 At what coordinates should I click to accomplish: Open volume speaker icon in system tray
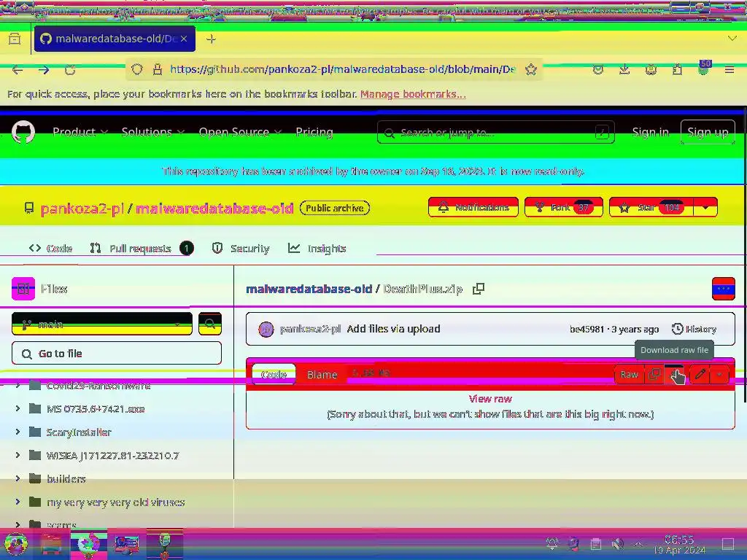(618, 544)
